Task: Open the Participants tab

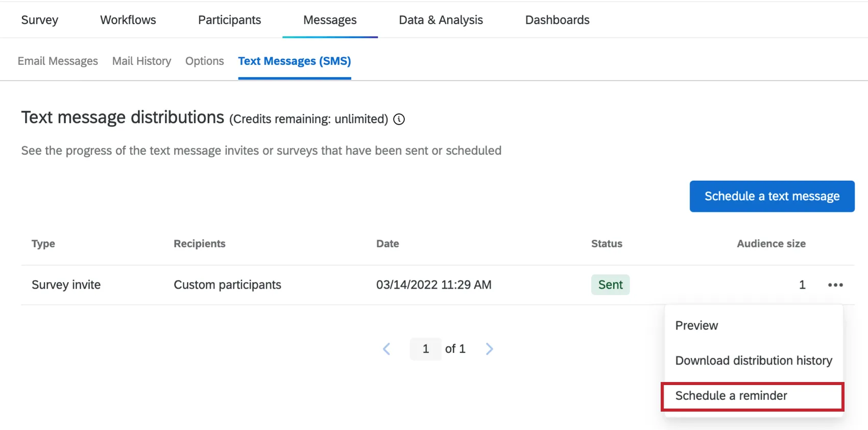Action: point(229,20)
